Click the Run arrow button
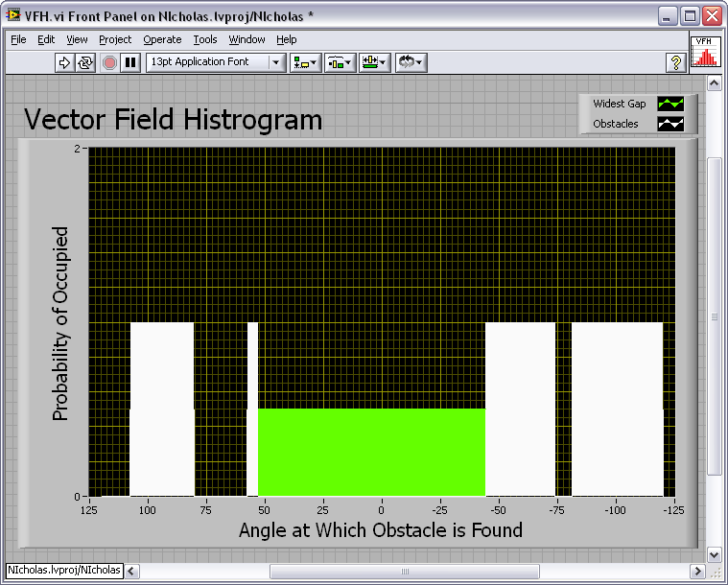Viewport: 728px width, 585px height. click(x=65, y=62)
